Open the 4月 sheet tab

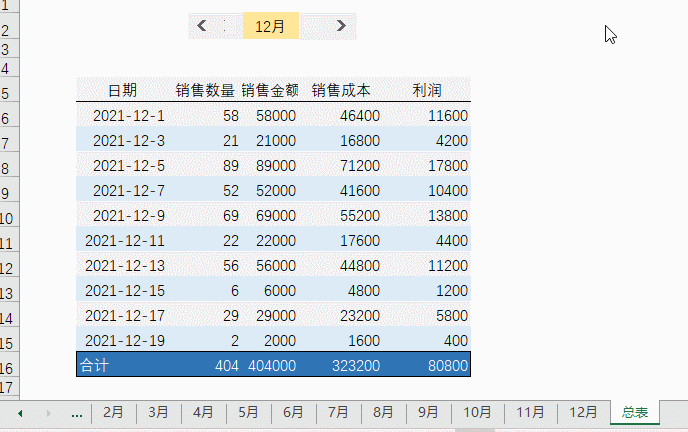tap(203, 412)
